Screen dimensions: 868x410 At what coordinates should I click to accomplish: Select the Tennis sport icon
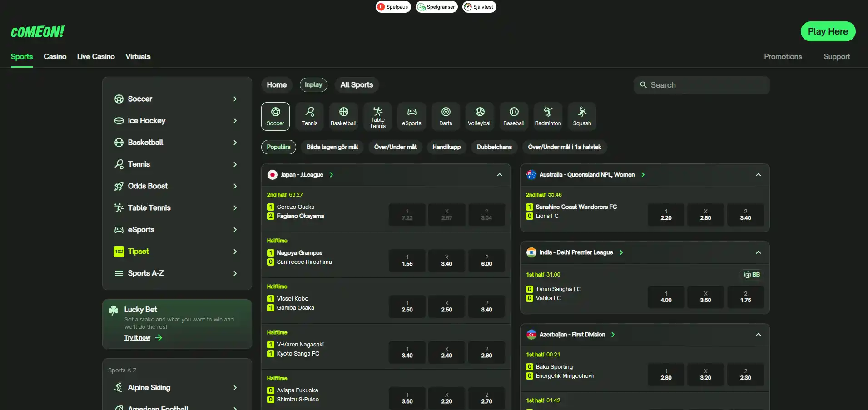click(309, 116)
